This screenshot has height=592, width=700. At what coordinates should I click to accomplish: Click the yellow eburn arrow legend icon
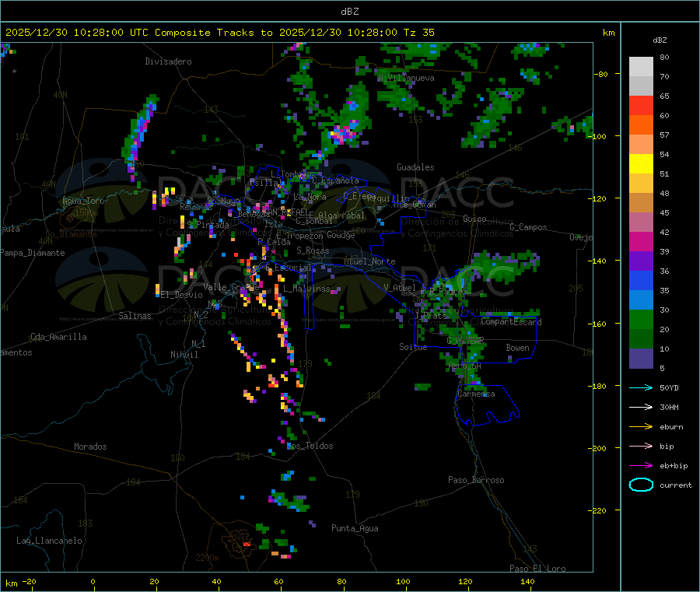click(x=641, y=426)
